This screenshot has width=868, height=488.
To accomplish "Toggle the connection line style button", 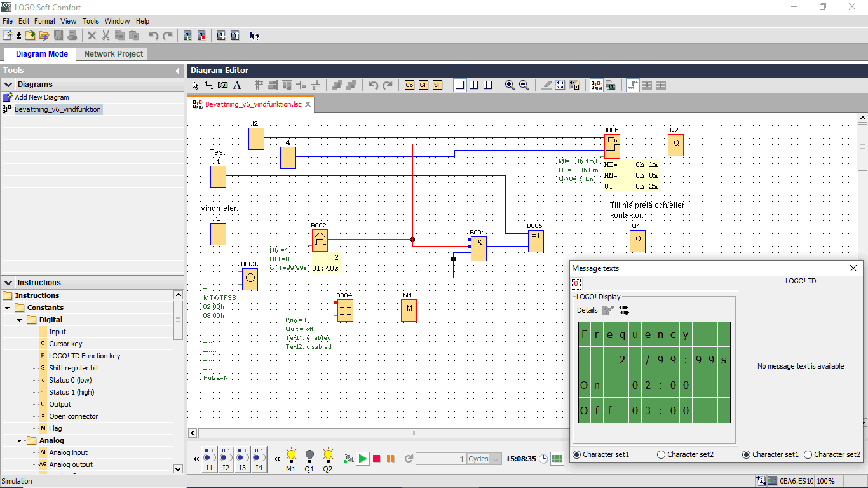I will click(x=632, y=85).
